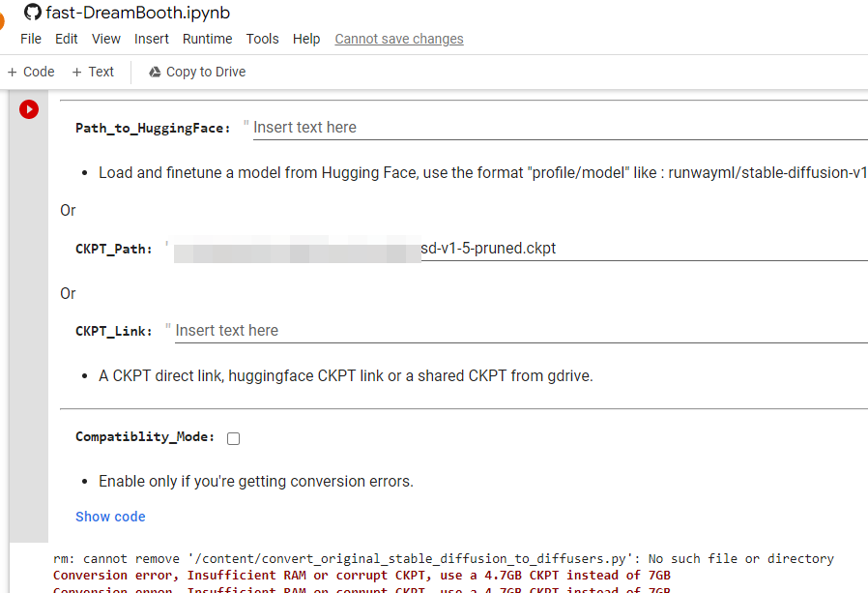Open the Help menu
Viewport: 868px width, 593px height.
(x=306, y=39)
